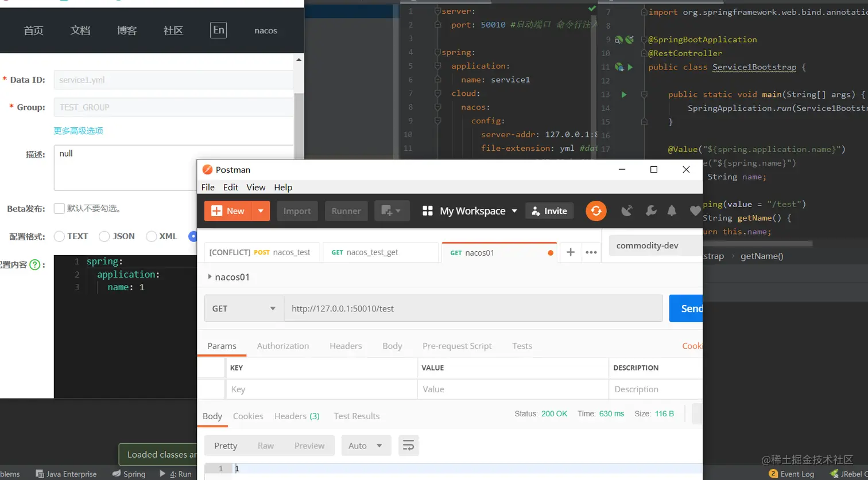Open Postman's bell notifications icon

672,211
